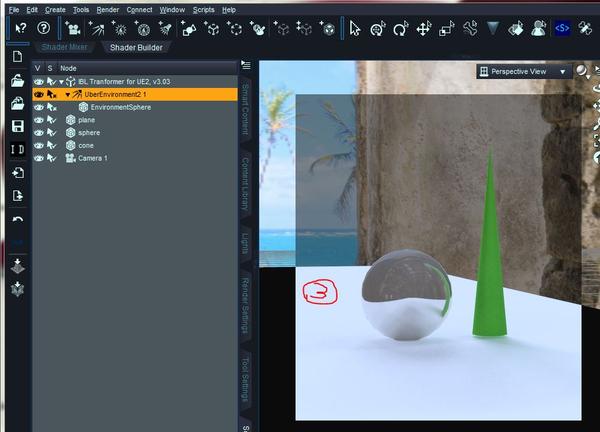Click the Import file icon
This screenshot has width=600, height=432.
[x=18, y=173]
